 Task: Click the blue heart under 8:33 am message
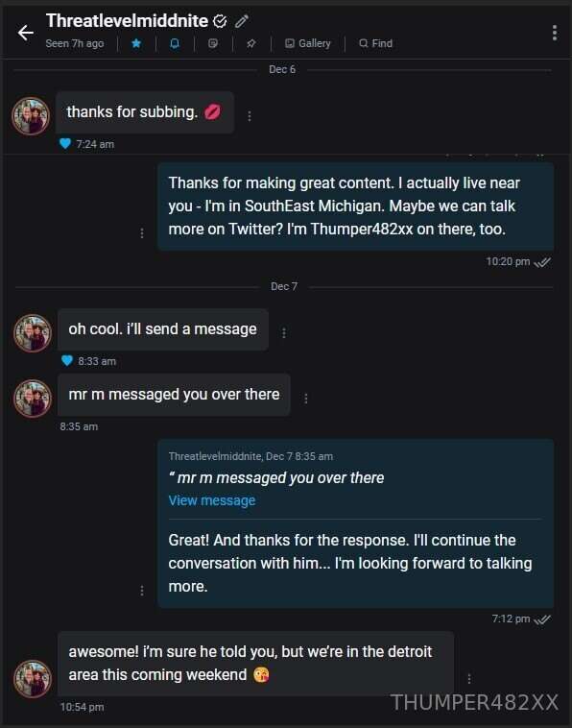click(67, 360)
